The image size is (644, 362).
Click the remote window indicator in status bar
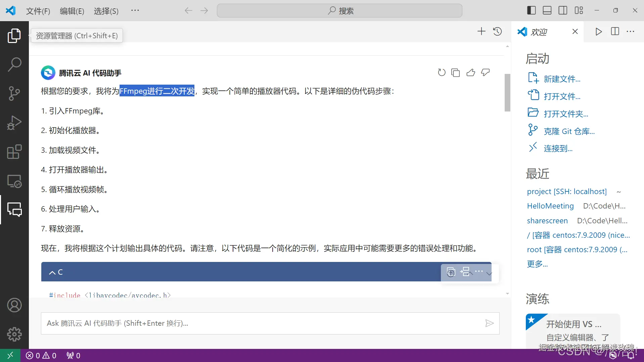[10, 355]
